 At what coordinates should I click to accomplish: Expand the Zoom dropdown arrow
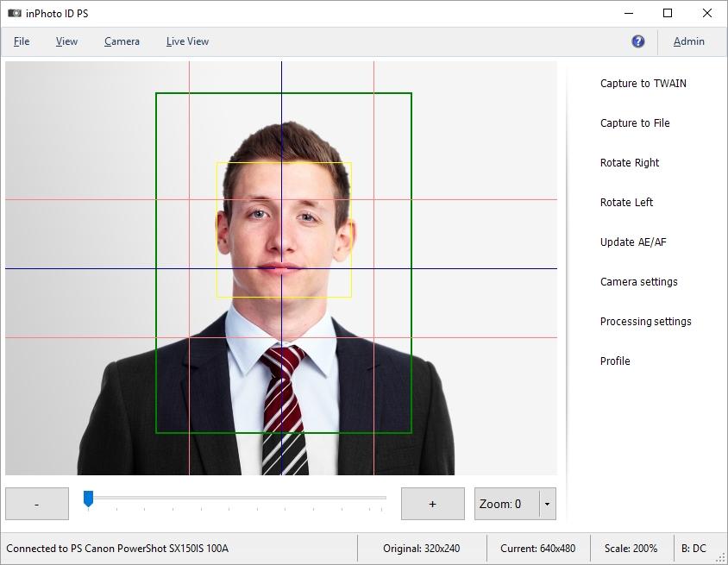[547, 504]
